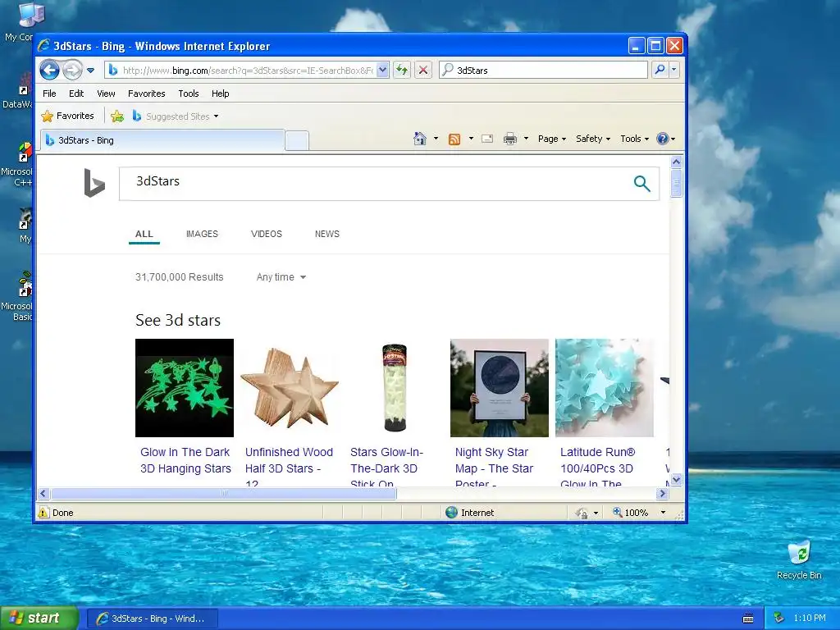
Task: Click horizontal scrollbar left arrow
Action: [44, 493]
